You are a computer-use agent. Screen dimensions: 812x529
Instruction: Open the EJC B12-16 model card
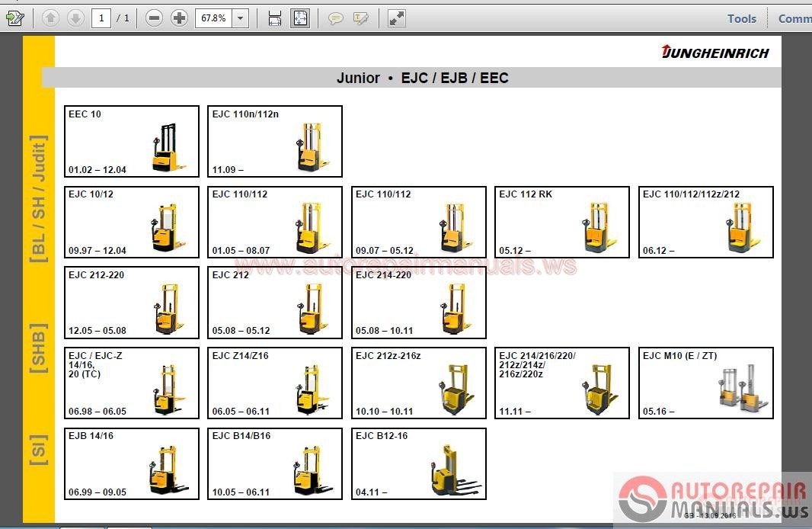point(418,464)
